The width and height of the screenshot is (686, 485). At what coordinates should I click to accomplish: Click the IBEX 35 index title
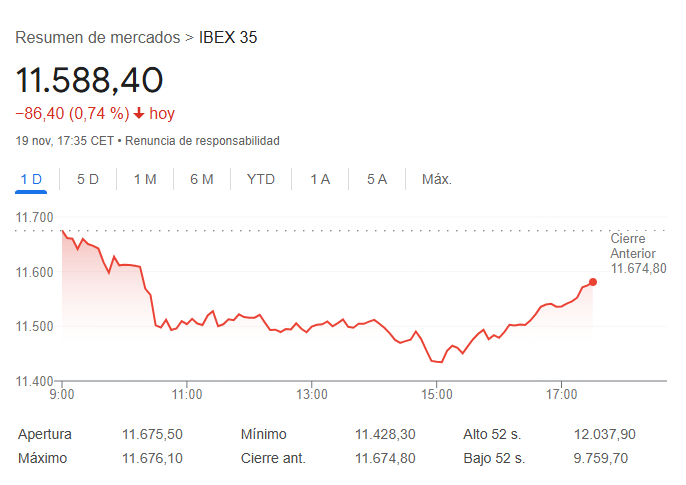tap(228, 38)
